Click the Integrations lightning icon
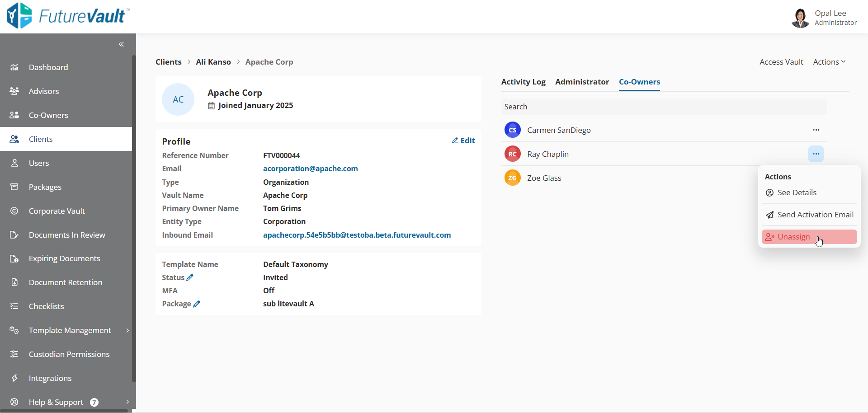Image resolution: width=868 pixels, height=413 pixels. coord(14,378)
